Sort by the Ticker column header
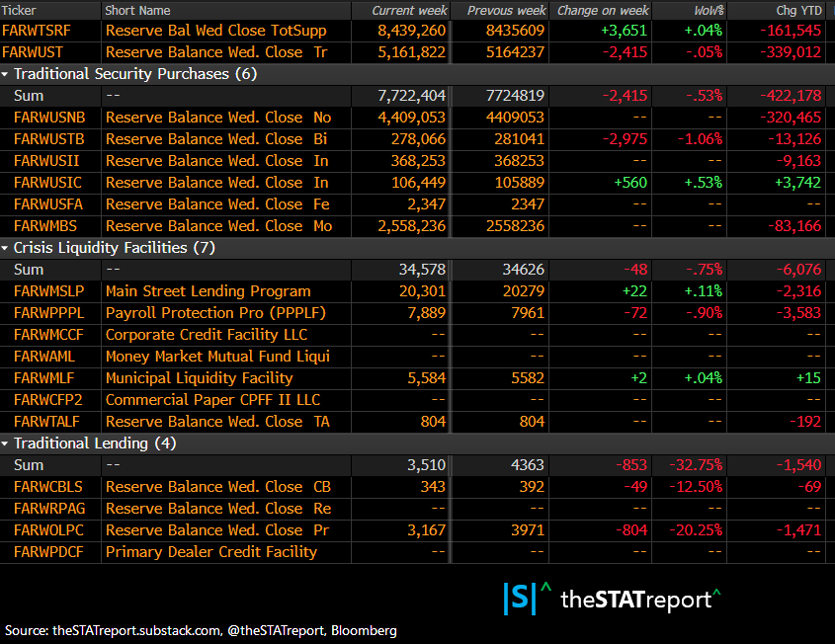Viewport: 835px width, 644px height. [x=19, y=10]
